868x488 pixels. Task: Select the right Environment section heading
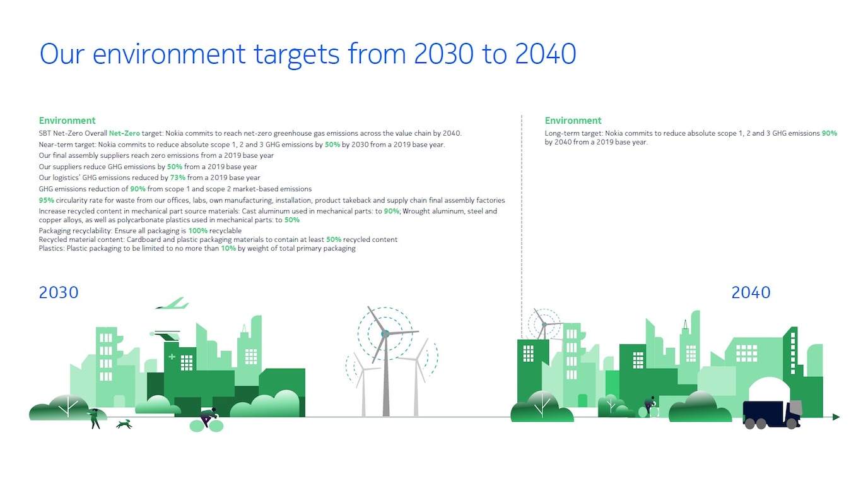(x=573, y=120)
